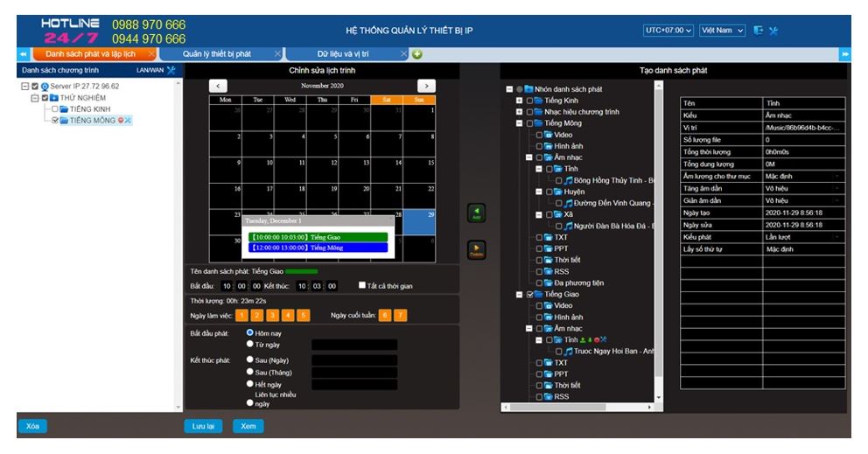Enable the Tất cả thời gian checkbox
This screenshot has width=868, height=454.
[x=362, y=285]
